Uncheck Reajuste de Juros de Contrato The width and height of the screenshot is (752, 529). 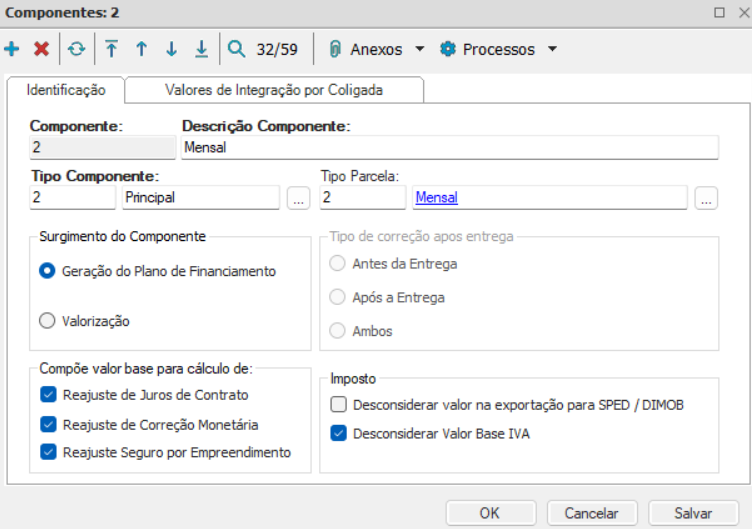[x=48, y=395]
